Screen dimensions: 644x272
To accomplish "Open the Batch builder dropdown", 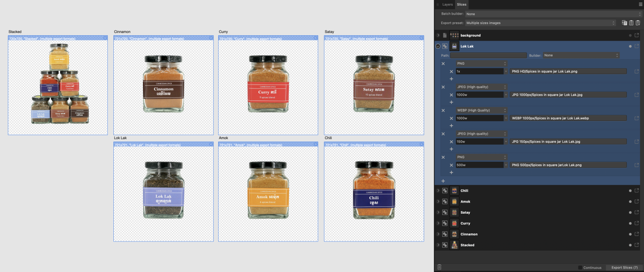I will point(553,14).
